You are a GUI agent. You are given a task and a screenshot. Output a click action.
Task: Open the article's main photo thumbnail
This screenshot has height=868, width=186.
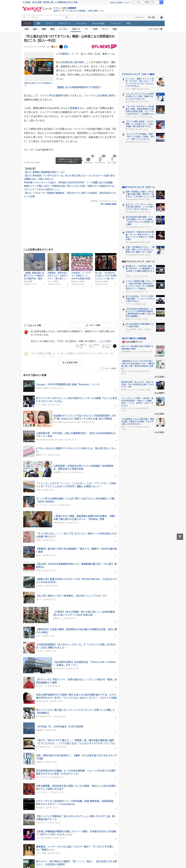(x=39, y=67)
